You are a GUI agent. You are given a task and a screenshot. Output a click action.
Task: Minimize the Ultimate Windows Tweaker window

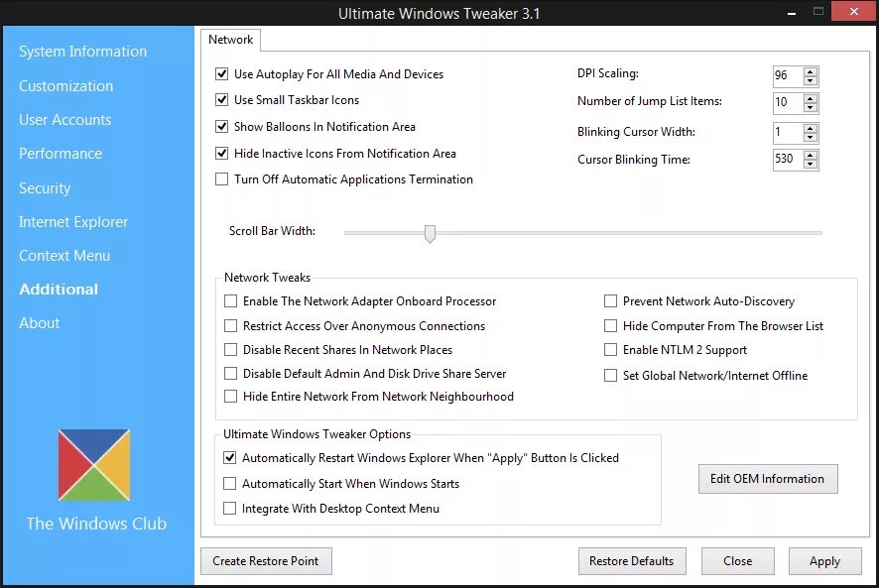coord(792,12)
